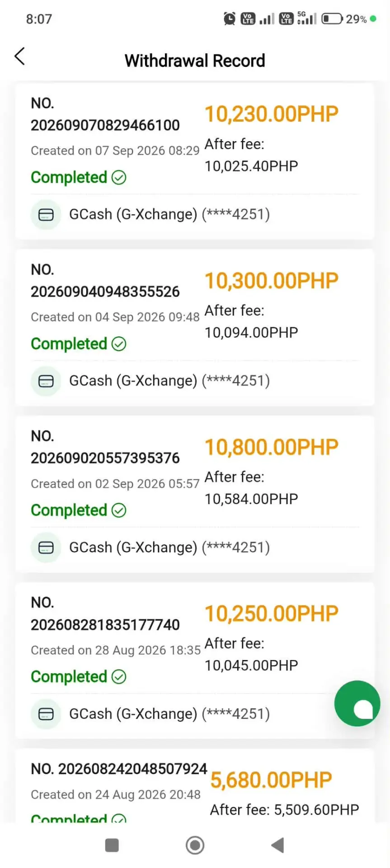Viewport: 390px width, 868px height.
Task: Tap the GCash (****4251) row under the 10,250.00PHP withdrawal
Action: tap(195, 714)
